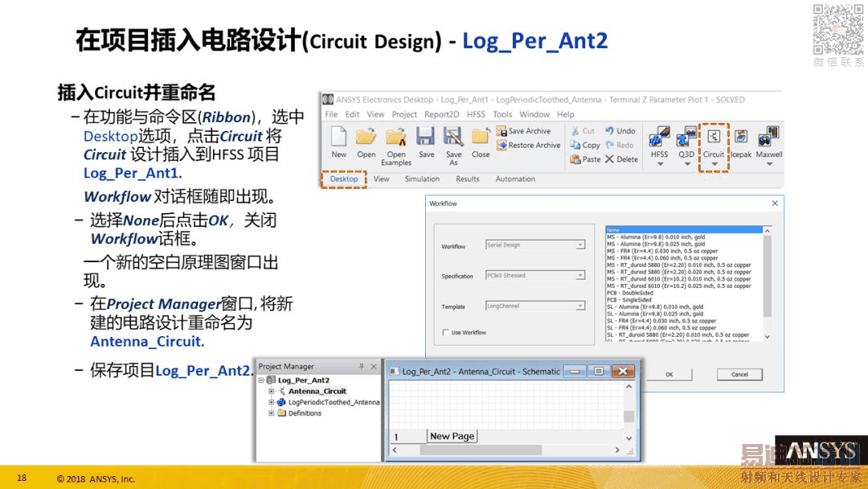Open the HFSS dropdown arrow
The height and width of the screenshot is (489, 868).
[x=659, y=164]
